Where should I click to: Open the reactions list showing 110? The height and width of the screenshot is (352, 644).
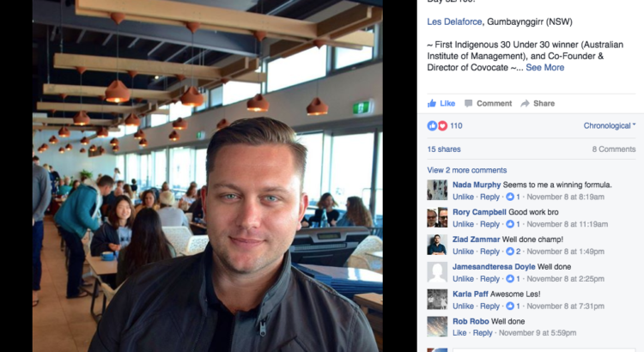click(445, 125)
